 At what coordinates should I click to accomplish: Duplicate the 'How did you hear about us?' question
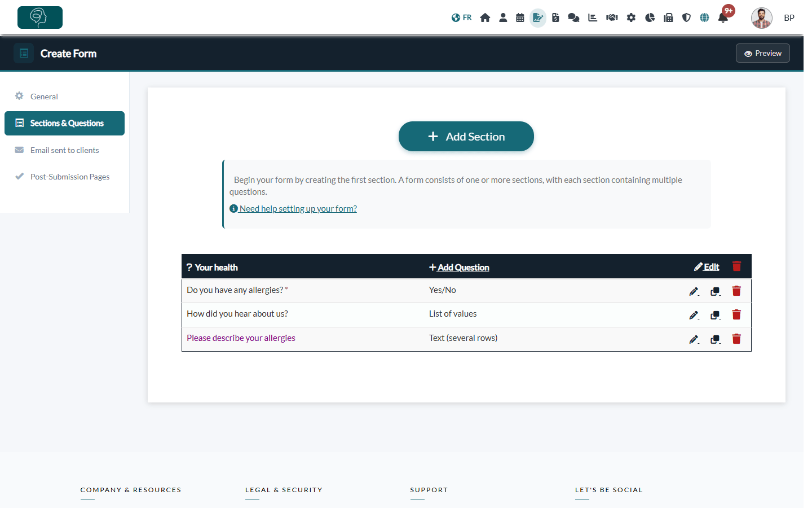click(x=716, y=315)
